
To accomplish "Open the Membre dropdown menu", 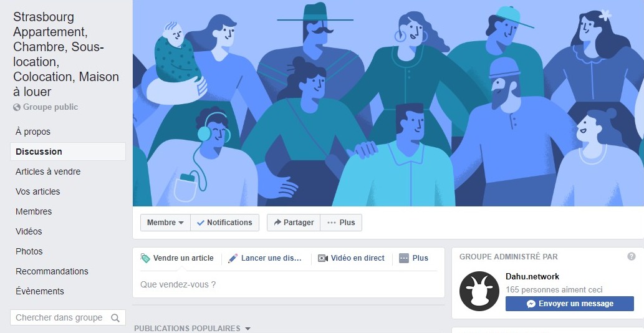I will click(x=165, y=223).
